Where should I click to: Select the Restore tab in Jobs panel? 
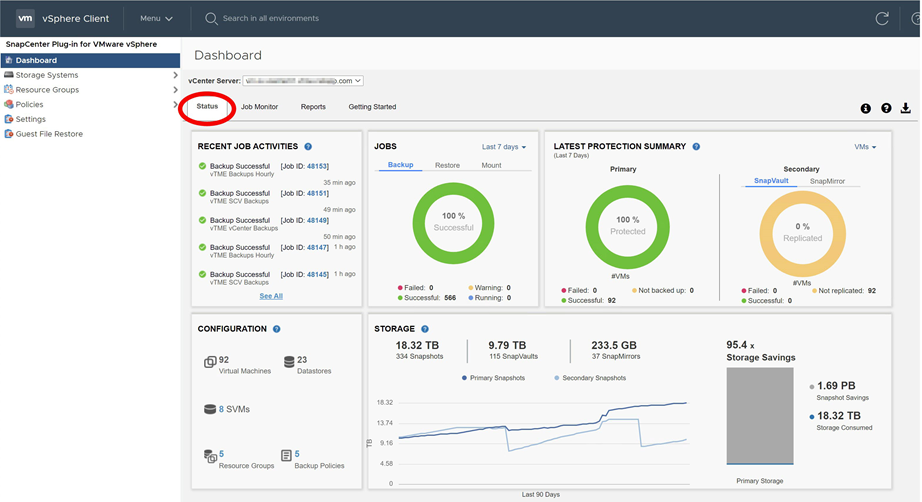click(x=447, y=165)
